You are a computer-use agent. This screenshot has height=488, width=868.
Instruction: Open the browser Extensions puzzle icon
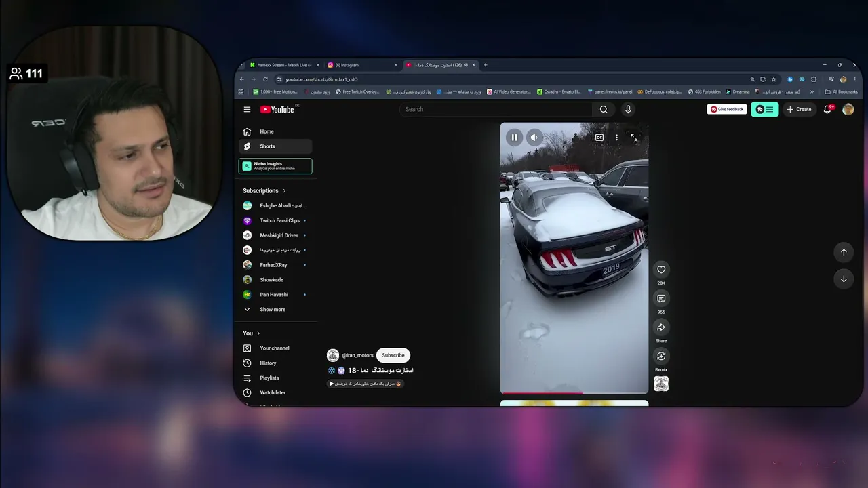click(x=814, y=79)
